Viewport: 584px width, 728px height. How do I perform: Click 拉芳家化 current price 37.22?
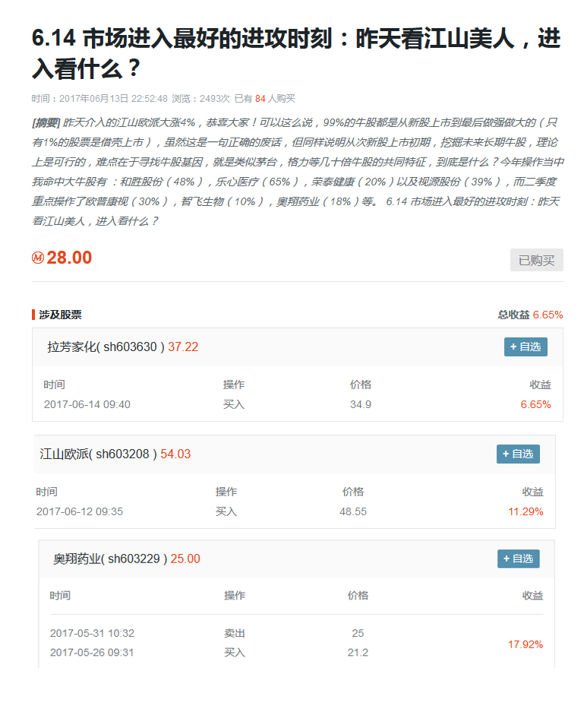[183, 347]
